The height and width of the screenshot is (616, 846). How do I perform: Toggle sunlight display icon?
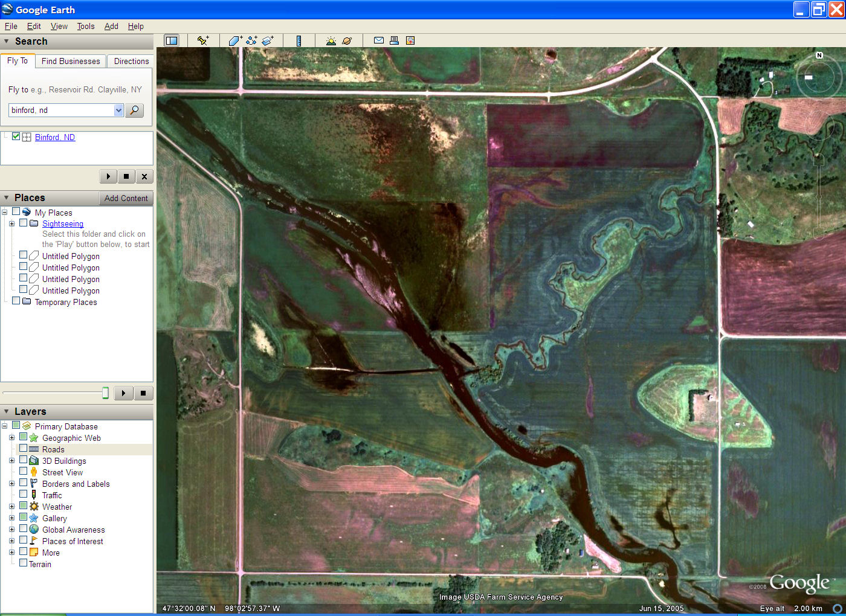pyautogui.click(x=331, y=40)
